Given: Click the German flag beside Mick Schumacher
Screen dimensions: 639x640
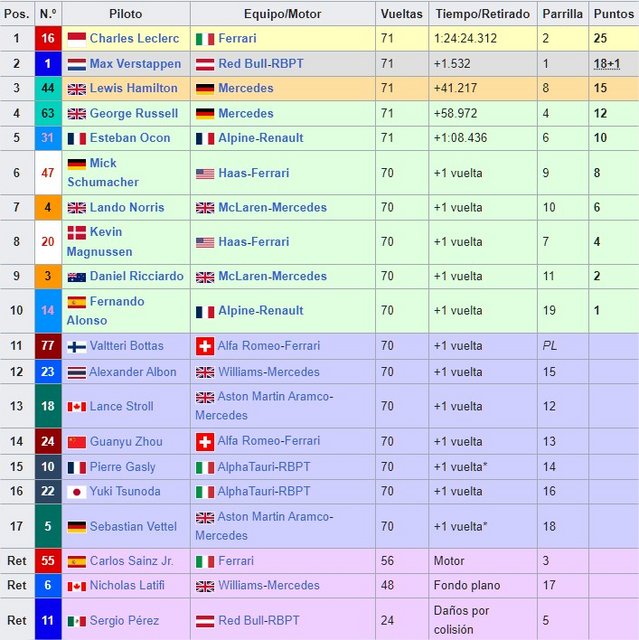Looking at the screenshot, I should pyautogui.click(x=77, y=164).
